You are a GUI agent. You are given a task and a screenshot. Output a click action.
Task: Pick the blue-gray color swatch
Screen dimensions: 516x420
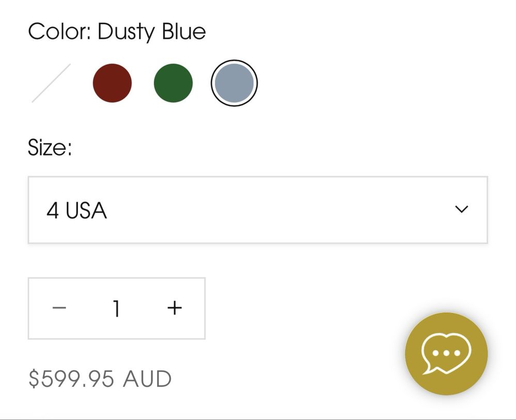coord(234,83)
